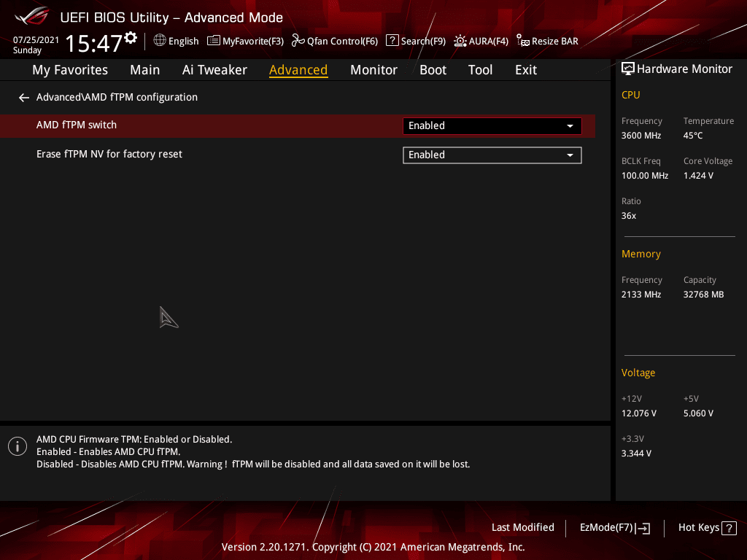This screenshot has width=747, height=560.
Task: Go to the Exit tab
Action: (526, 70)
